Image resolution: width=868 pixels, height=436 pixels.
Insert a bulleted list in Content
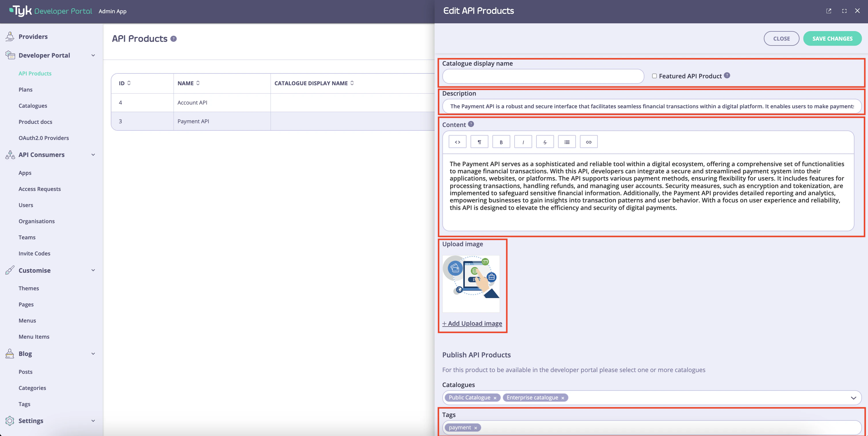(x=567, y=142)
